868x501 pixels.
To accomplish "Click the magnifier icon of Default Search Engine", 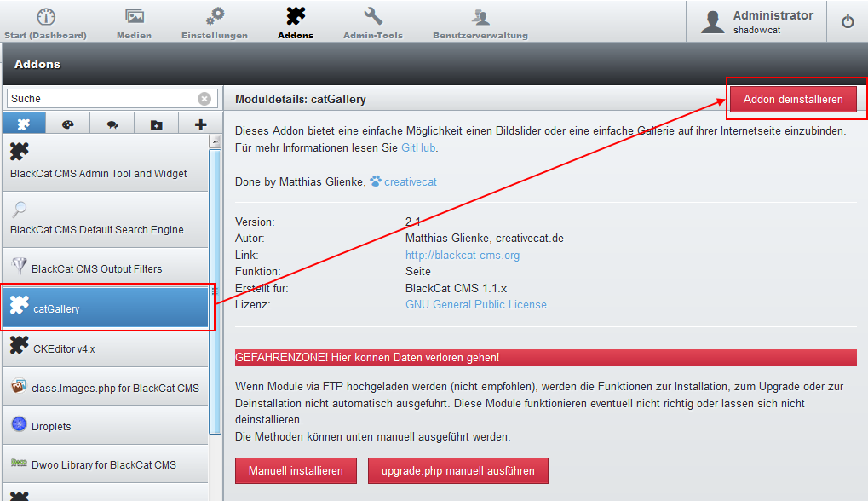I will pos(20,210).
